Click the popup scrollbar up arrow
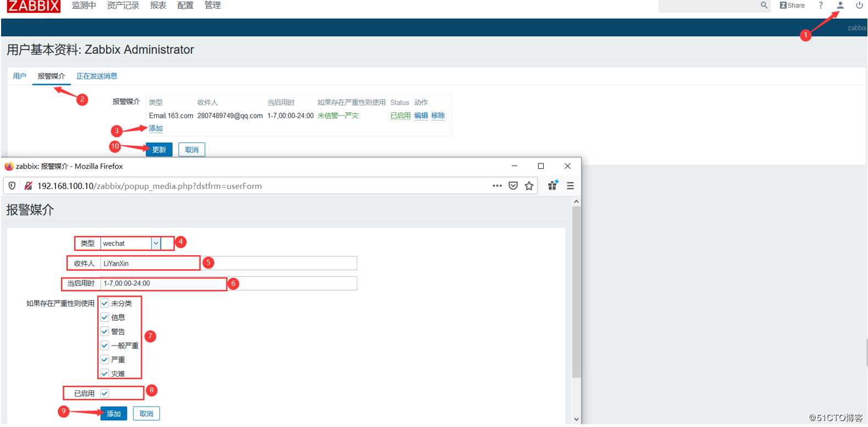This screenshot has height=427, width=868. pos(576,201)
